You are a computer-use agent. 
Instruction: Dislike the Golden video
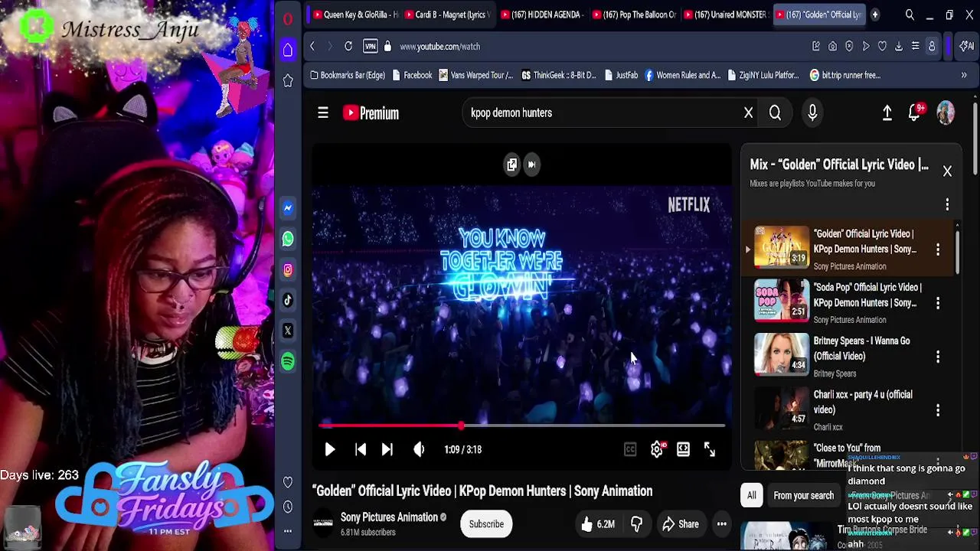[636, 524]
